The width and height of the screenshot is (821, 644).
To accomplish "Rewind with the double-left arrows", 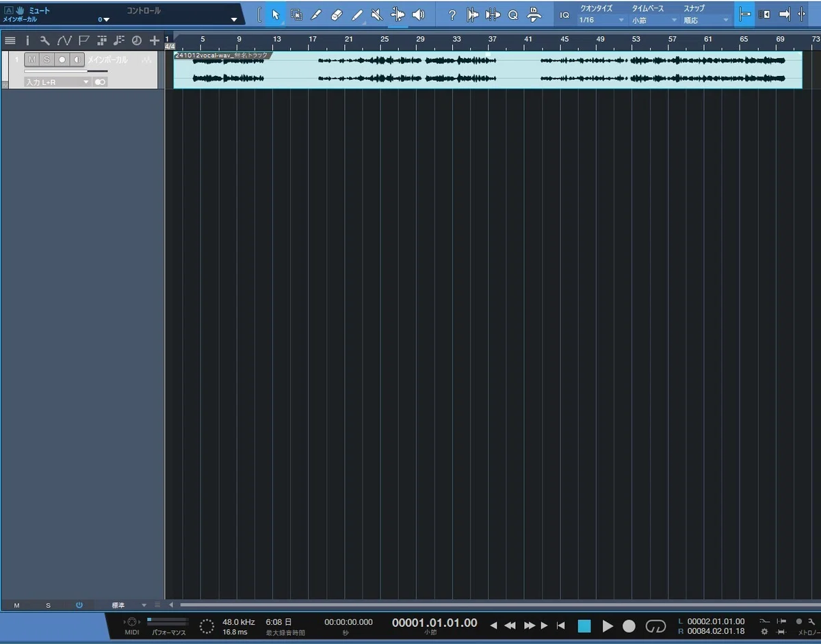I will [510, 626].
